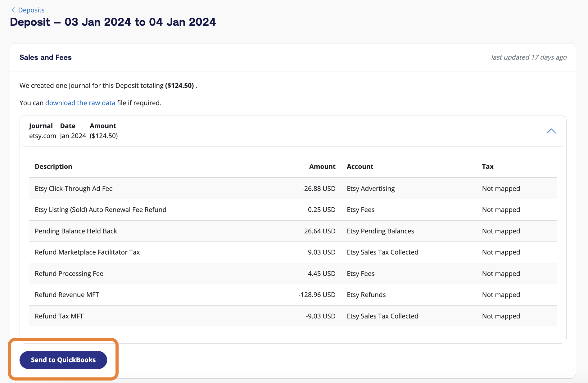
Task: Go back to Deposits list
Action: coord(31,10)
